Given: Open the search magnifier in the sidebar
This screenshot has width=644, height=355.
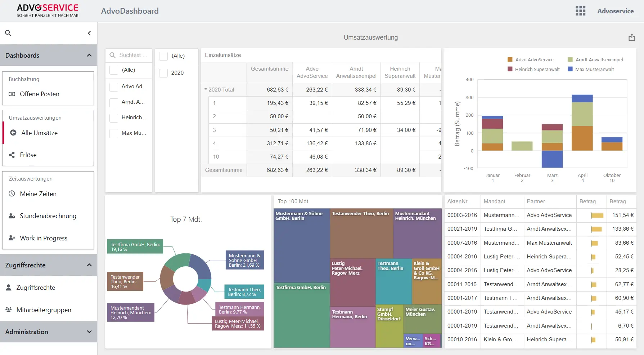Looking at the screenshot, I should tap(8, 33).
